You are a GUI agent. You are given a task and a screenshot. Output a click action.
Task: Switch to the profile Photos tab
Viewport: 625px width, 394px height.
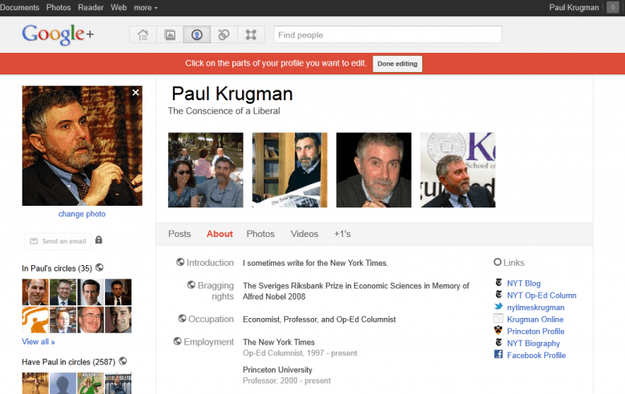point(260,234)
